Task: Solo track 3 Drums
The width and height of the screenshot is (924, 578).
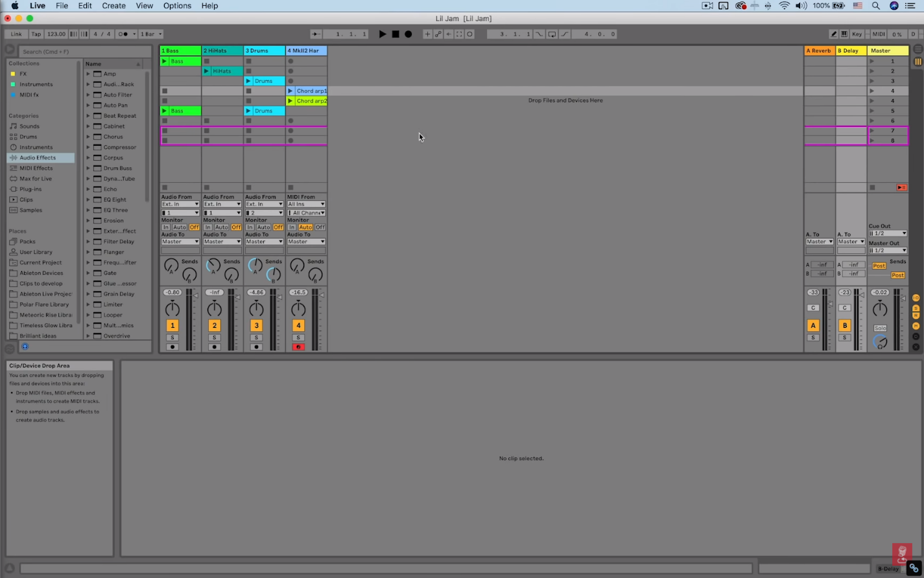Action: (256, 338)
